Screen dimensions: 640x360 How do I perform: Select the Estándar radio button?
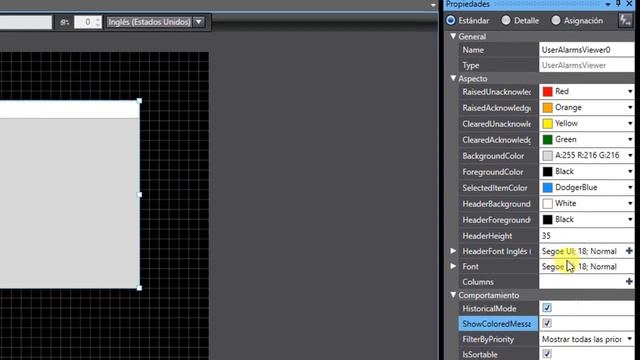[x=451, y=20]
